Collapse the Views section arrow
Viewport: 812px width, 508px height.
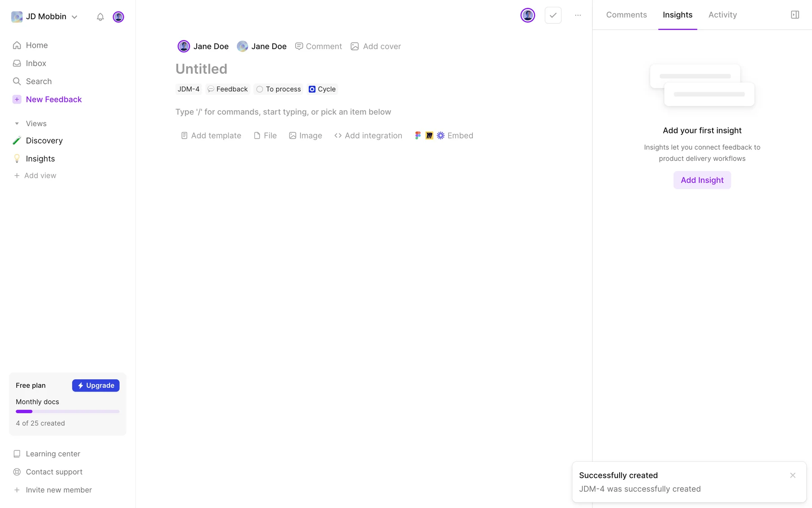[17, 124]
